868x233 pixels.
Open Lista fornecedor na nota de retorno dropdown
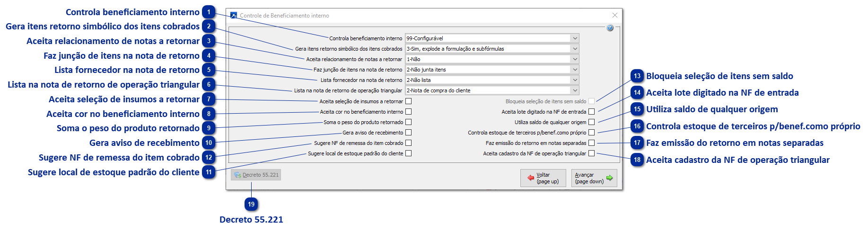tap(575, 80)
